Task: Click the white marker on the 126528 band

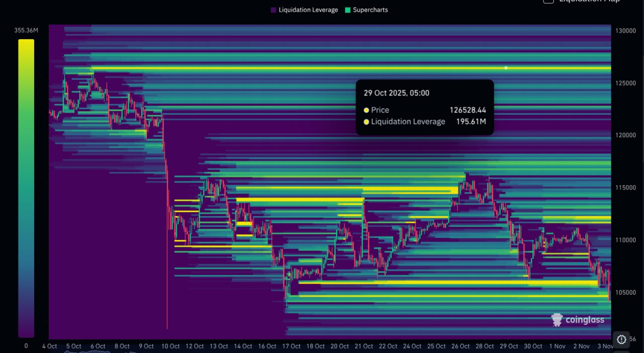Action: click(506, 68)
